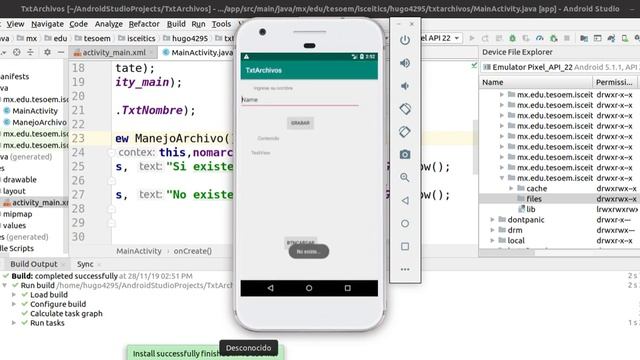Run the app with the play icon
Screen dimensions: 640x360
pos(472,38)
